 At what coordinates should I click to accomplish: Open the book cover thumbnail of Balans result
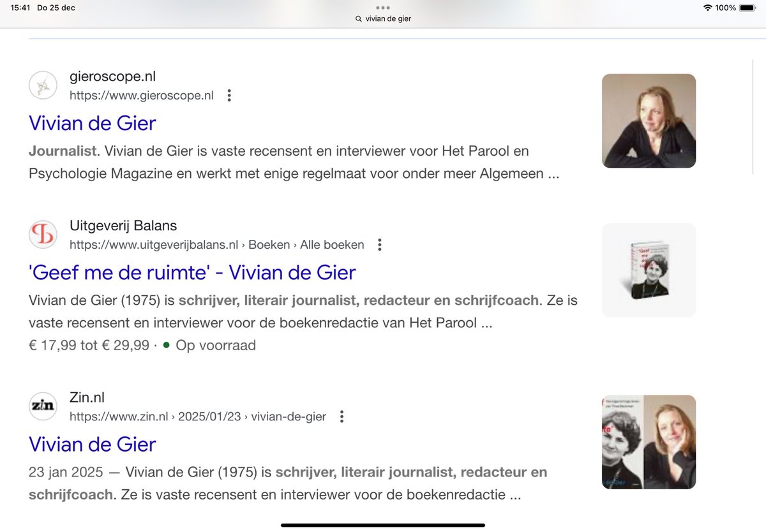coord(649,270)
